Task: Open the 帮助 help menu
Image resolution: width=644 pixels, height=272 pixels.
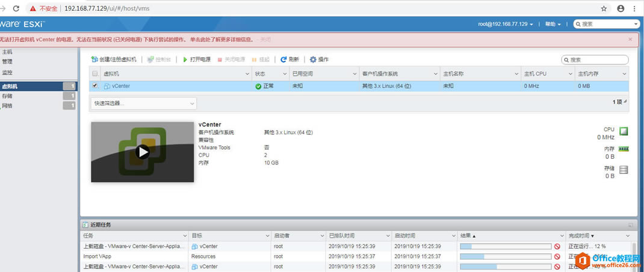Action: click(x=553, y=24)
